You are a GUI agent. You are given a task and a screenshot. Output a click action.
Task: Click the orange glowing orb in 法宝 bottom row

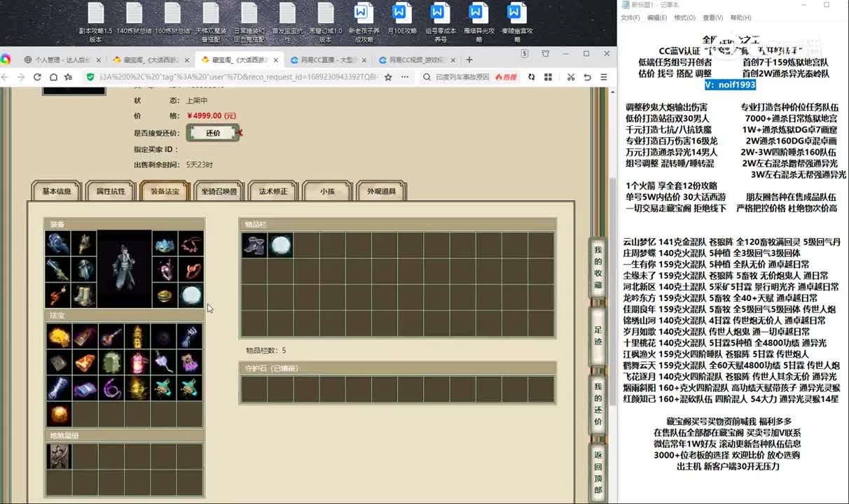(x=59, y=414)
